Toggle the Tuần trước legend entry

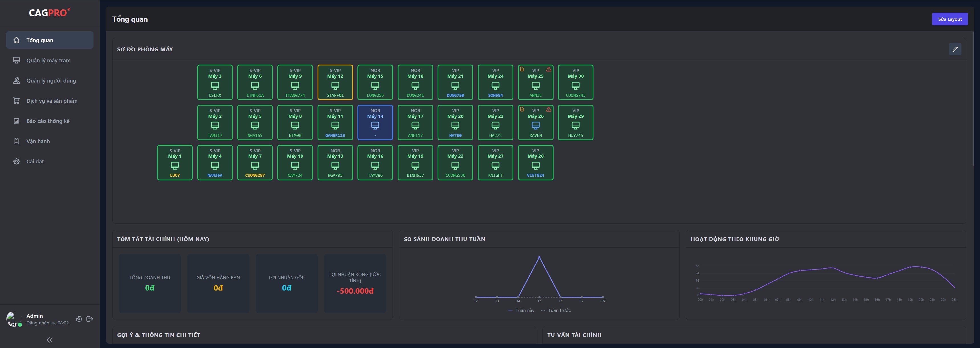pos(556,310)
